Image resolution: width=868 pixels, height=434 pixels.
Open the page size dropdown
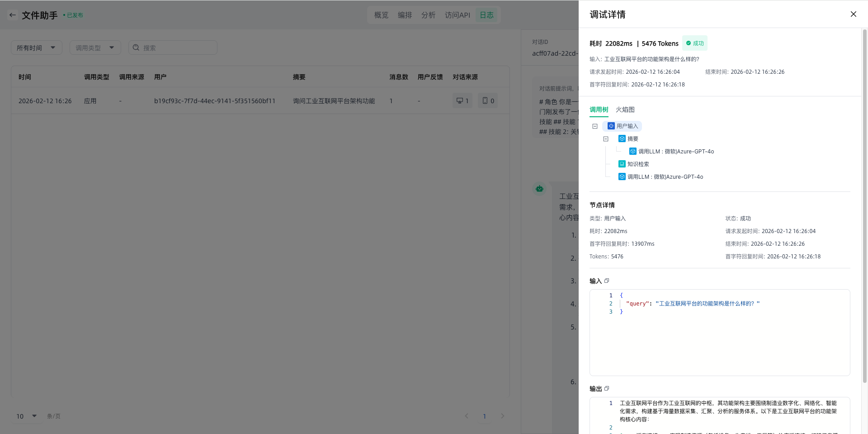27,416
